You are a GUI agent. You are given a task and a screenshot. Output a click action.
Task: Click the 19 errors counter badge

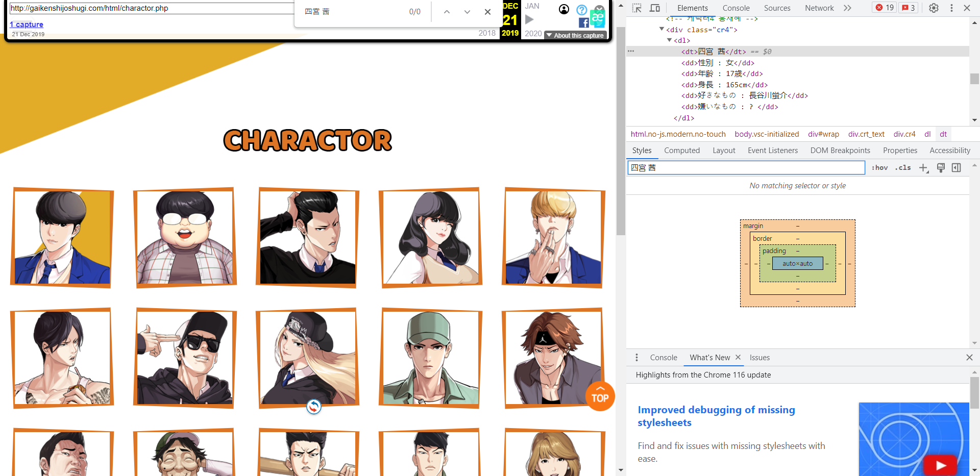click(885, 8)
